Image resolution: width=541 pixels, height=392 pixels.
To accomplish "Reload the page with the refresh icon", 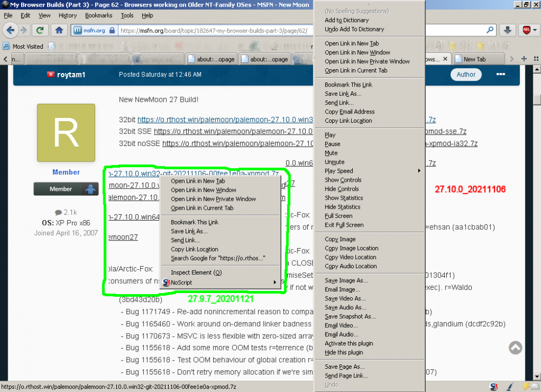I will coord(39,30).
